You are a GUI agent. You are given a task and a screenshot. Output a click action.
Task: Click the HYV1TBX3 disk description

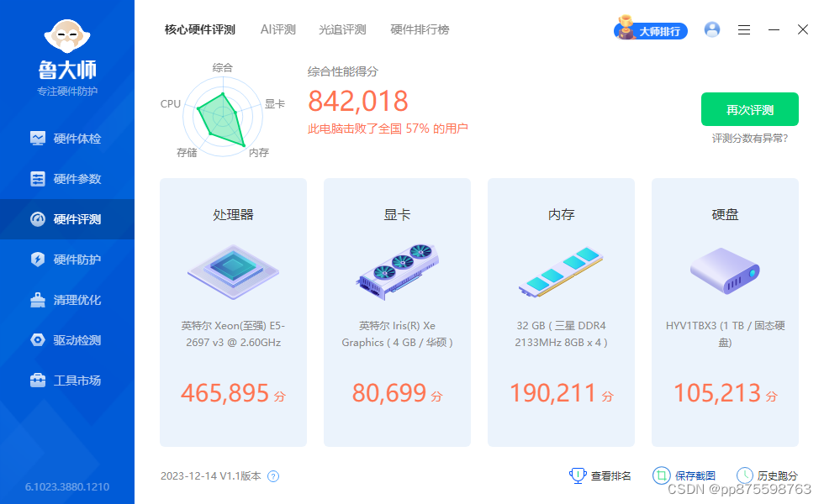(725, 334)
